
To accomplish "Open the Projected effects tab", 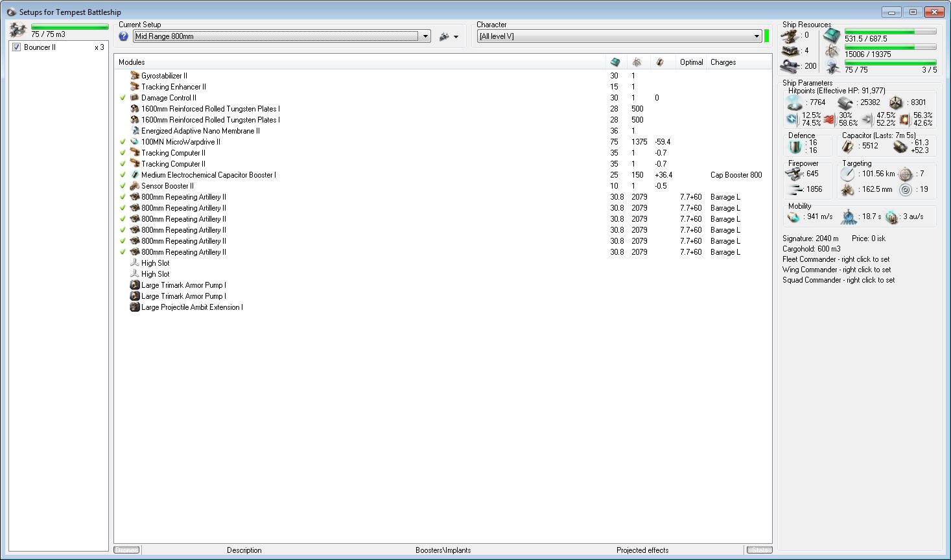I will coord(642,550).
